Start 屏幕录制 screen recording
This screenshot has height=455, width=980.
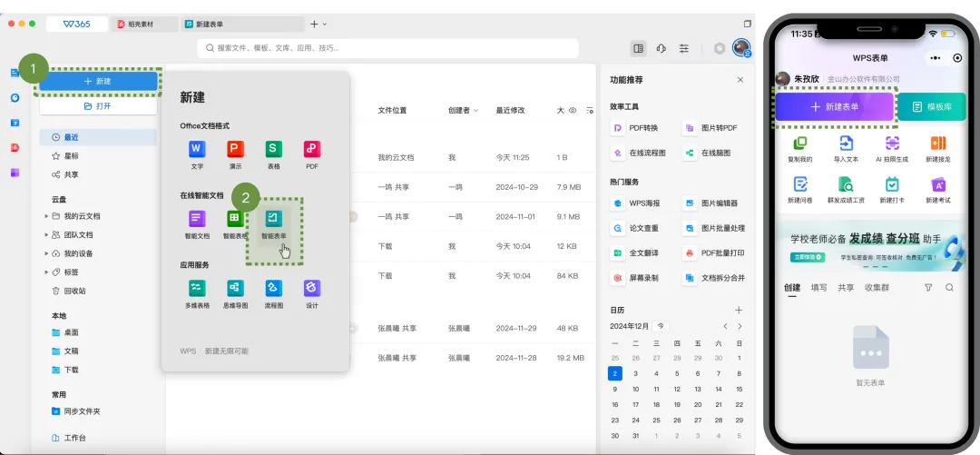[x=634, y=278]
